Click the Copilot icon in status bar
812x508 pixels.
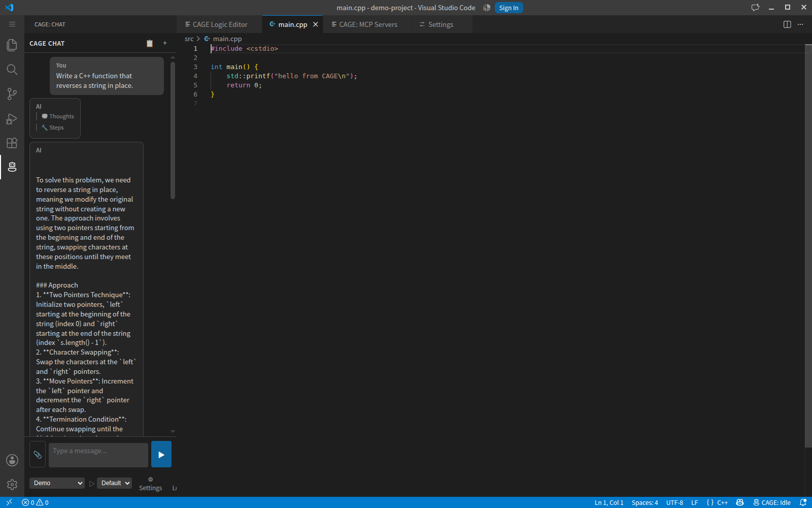pos(740,502)
